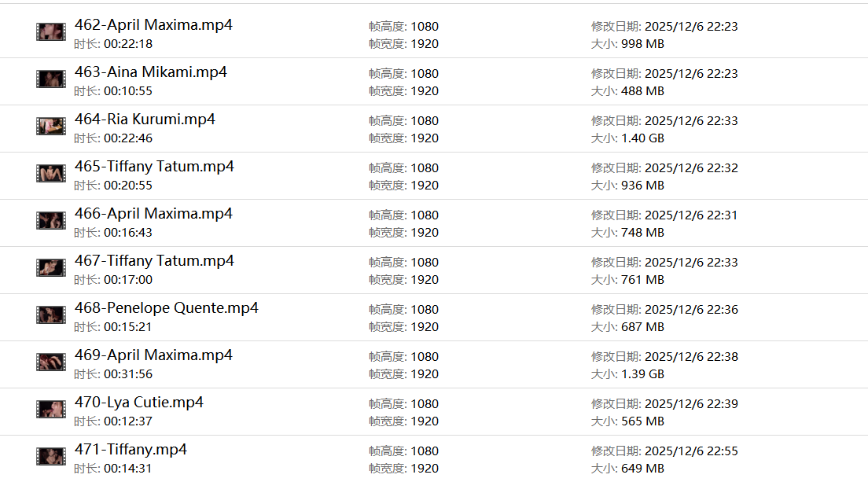This screenshot has height=504, width=868.
Task: Select the icon of 468-Penelope Quente.mp4
Action: 50,315
